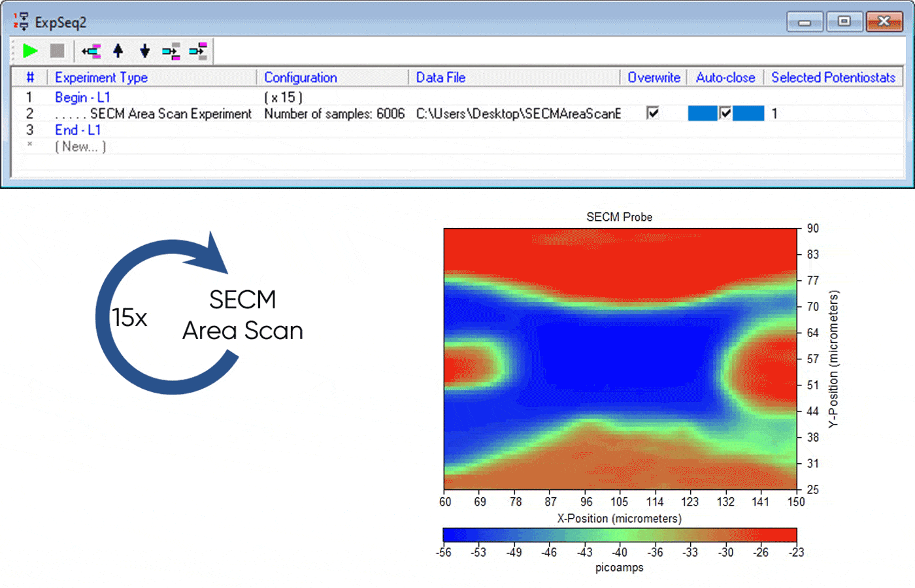Click the ExpSeq2 window title icon
The height and width of the screenshot is (588, 915).
[x=21, y=22]
